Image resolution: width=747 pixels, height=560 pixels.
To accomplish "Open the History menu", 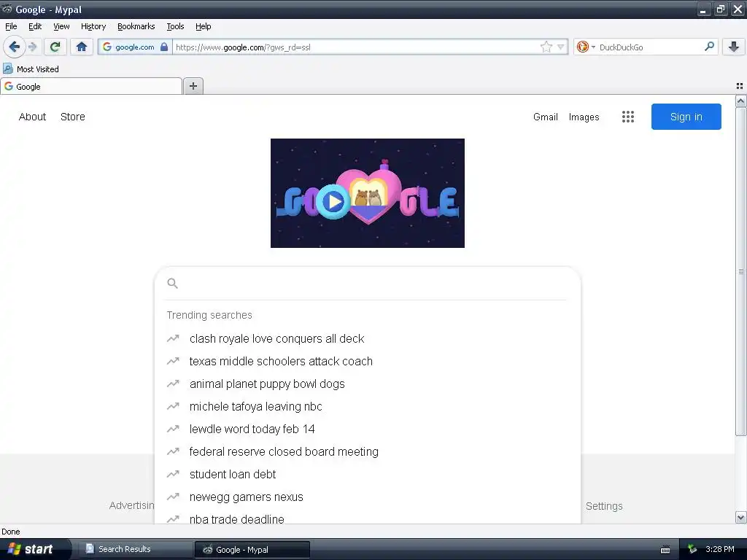I will (x=93, y=27).
